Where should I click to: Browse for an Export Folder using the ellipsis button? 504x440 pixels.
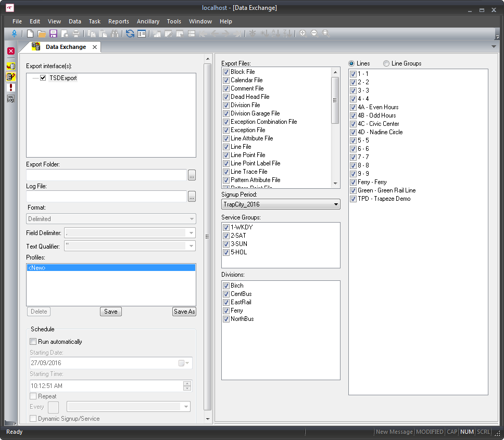(192, 175)
